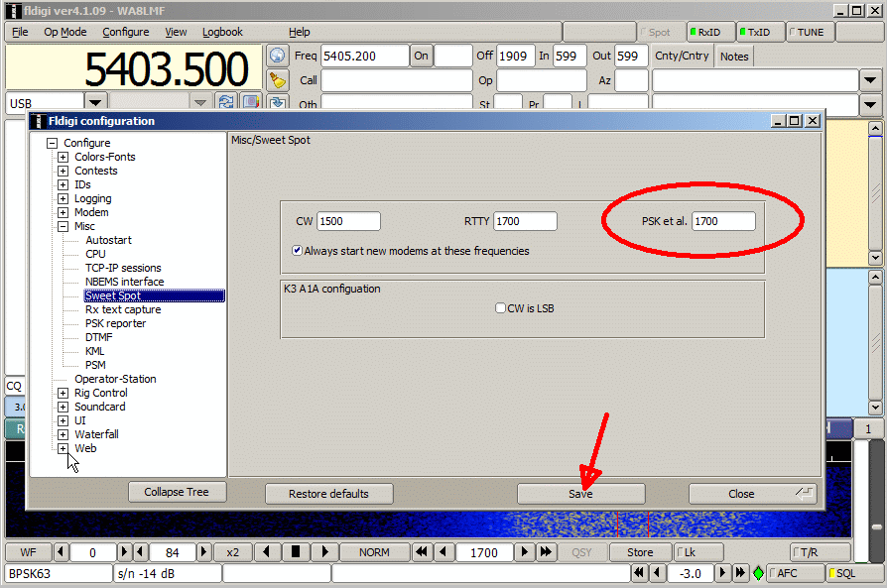Toggle the TxID button
Viewport: 887px width, 588px height.
760,33
